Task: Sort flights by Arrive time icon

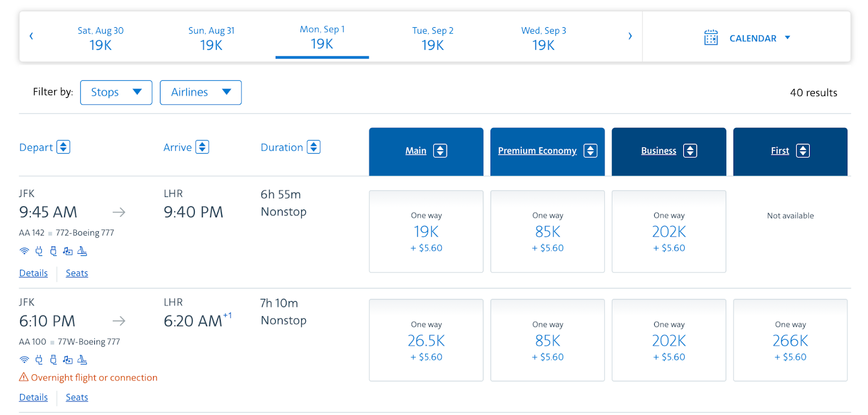Action: tap(202, 147)
